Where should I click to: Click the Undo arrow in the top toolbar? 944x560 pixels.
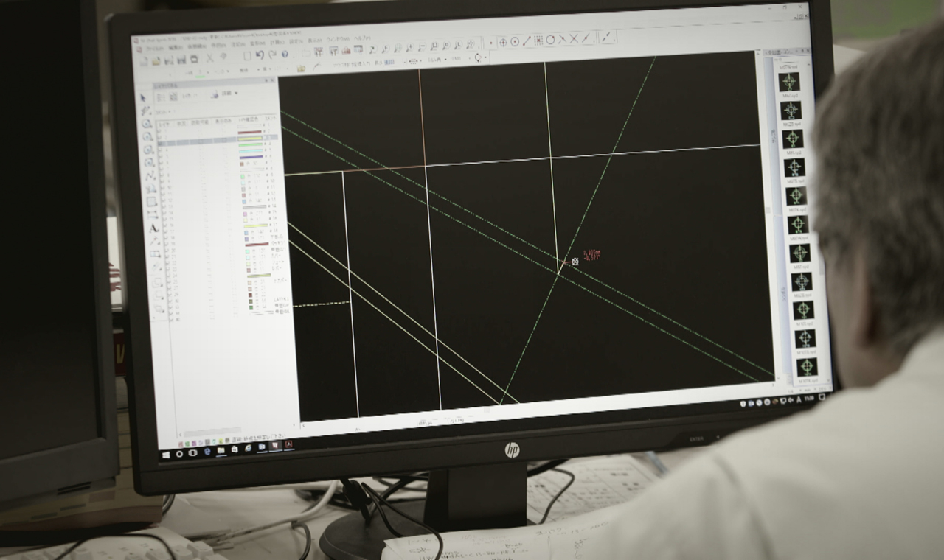click(260, 55)
